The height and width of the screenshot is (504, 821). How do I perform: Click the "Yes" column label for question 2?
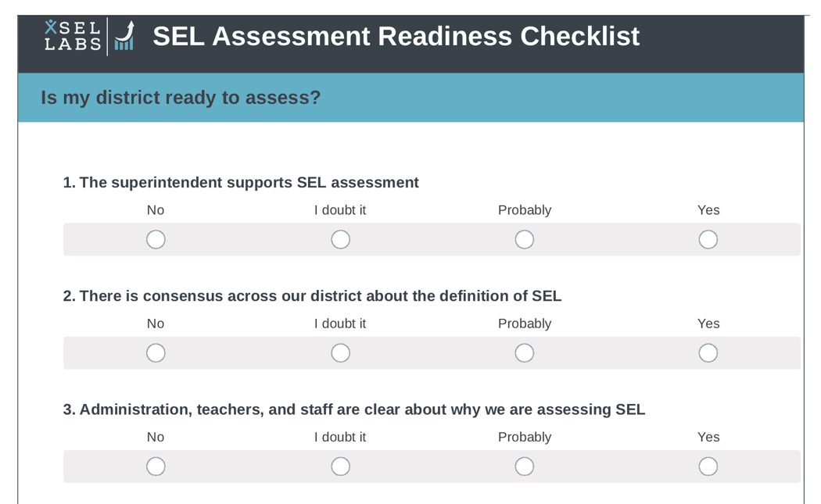(708, 323)
